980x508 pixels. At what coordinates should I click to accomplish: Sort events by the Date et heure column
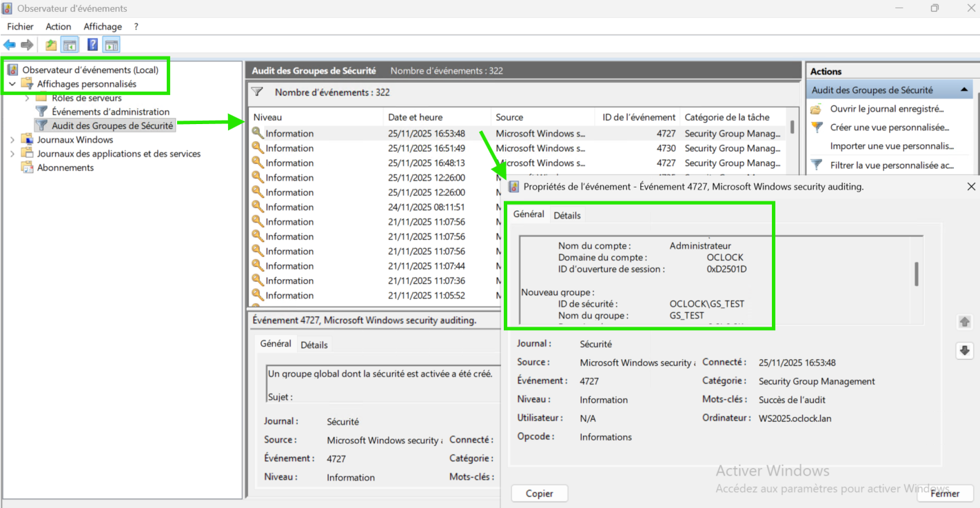(415, 117)
